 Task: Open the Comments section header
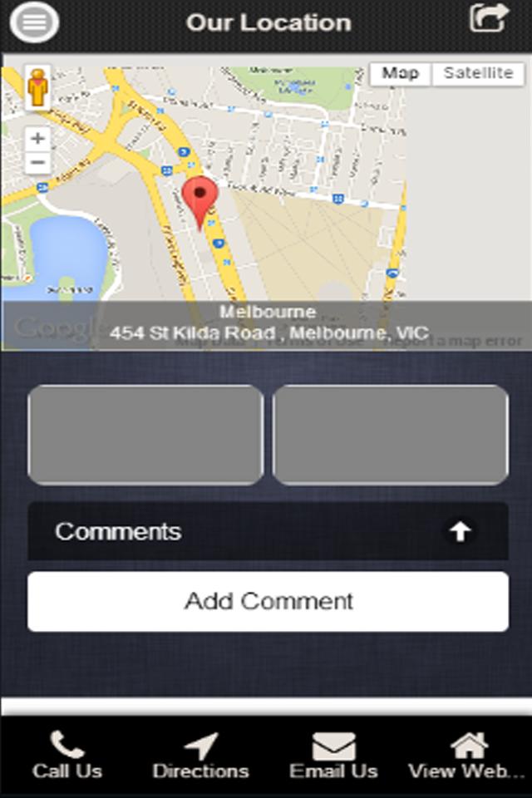click(268, 532)
